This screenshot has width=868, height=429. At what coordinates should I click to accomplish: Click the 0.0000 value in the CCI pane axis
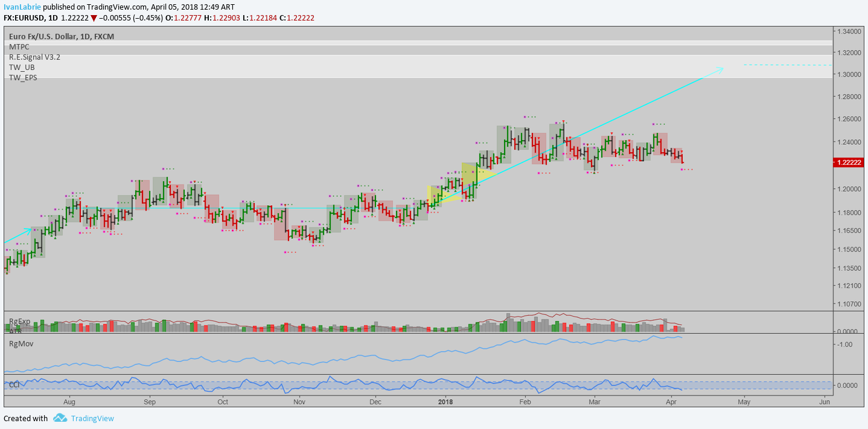[x=847, y=385]
